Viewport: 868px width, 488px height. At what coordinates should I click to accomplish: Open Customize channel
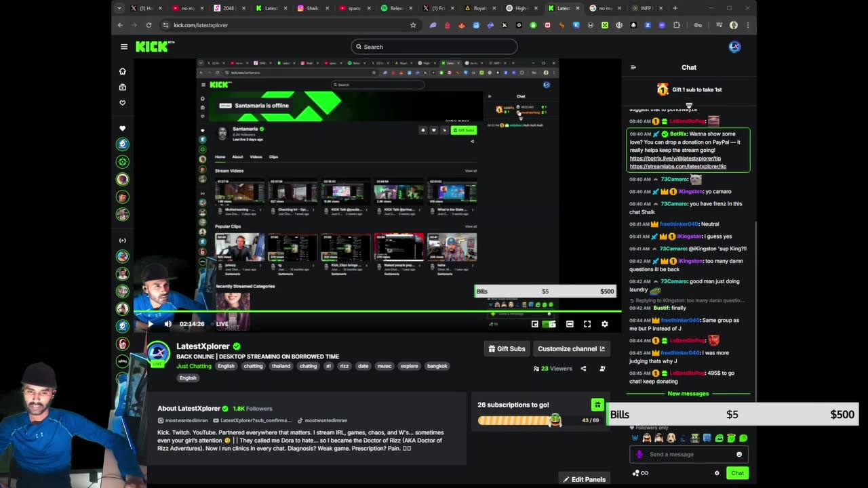pyautogui.click(x=571, y=349)
